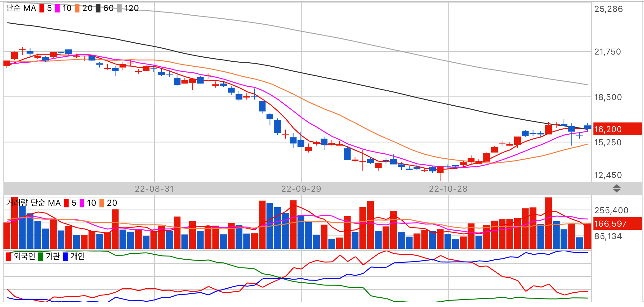Viewport: 644px width, 307px height.
Task: Click the 85,134 volume axis label
Action: pyautogui.click(x=608, y=236)
